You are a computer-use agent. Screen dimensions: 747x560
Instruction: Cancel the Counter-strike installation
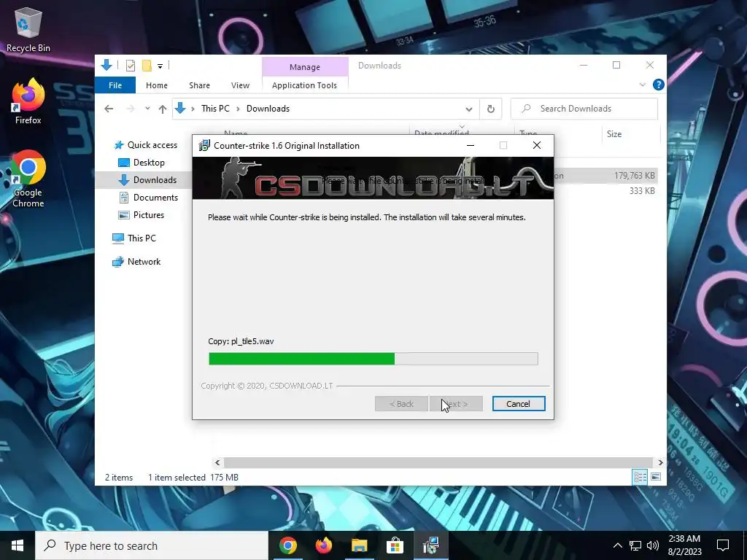point(519,404)
